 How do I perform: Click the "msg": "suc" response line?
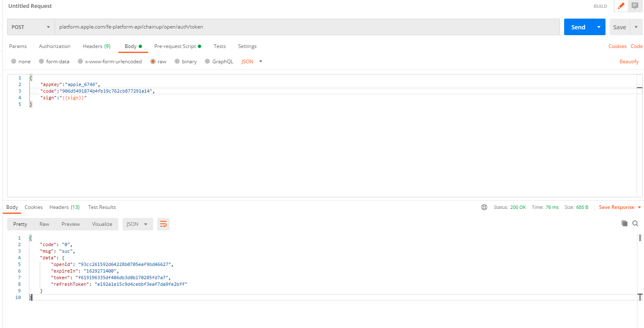tap(58, 251)
